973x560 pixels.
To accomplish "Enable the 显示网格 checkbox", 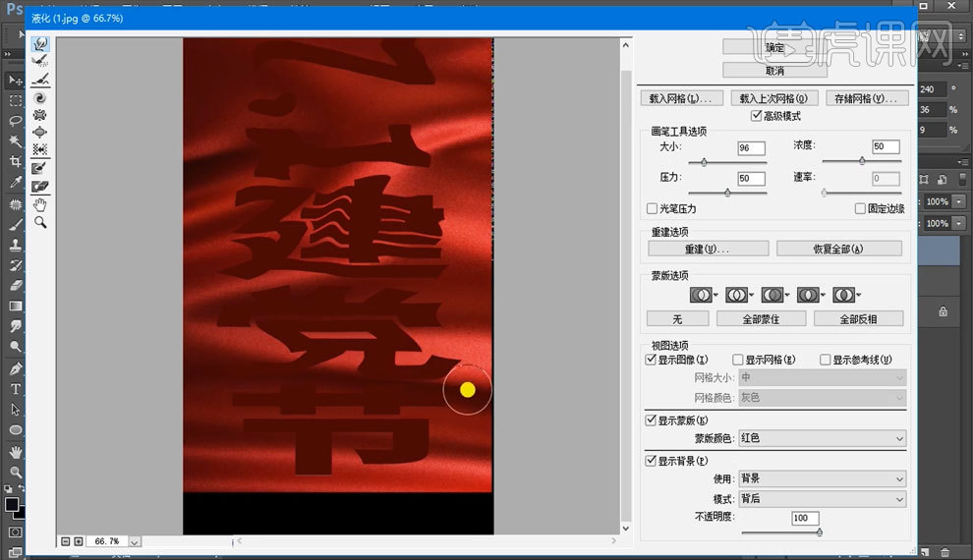I will point(738,360).
